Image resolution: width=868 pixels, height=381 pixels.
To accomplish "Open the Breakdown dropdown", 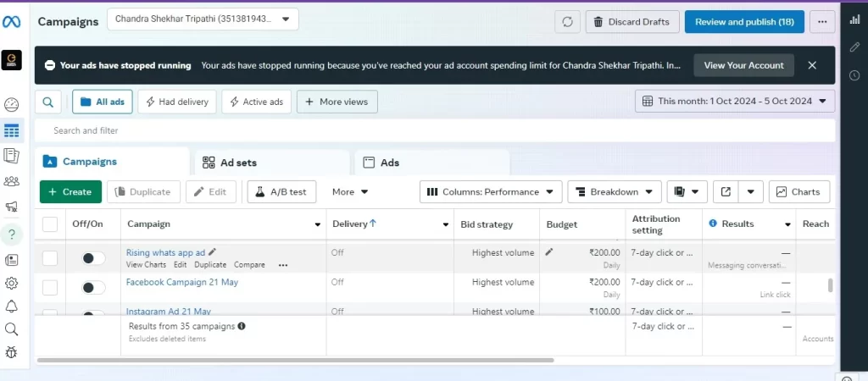I will [x=614, y=192].
